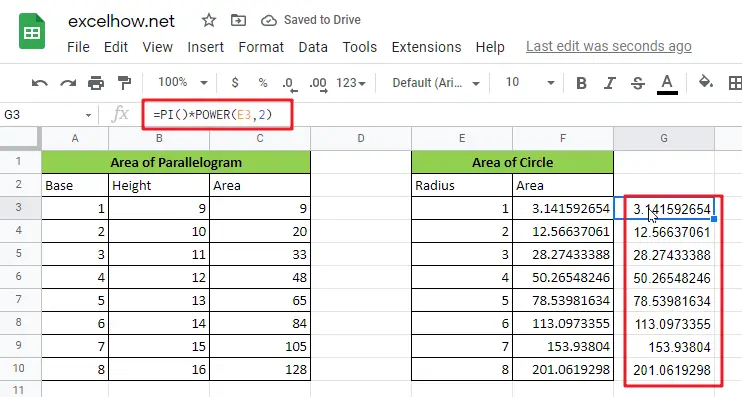
Task: Open the View menu
Action: [158, 47]
